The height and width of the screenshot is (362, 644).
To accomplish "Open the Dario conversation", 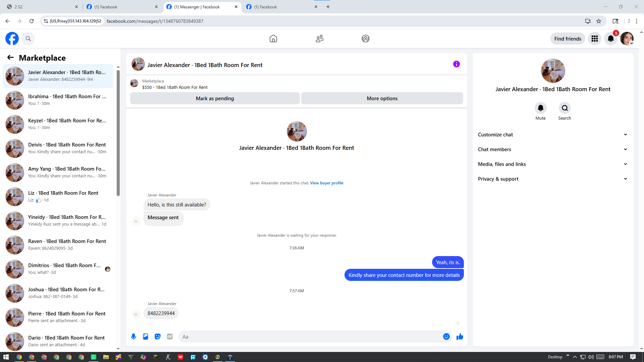I will [x=58, y=341].
